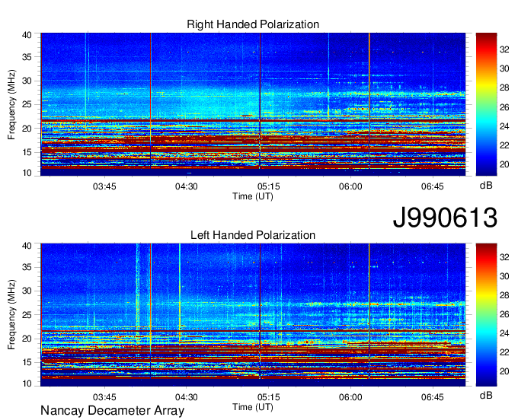Click the 10 MHz tick on the top frequency axis

click(27, 173)
